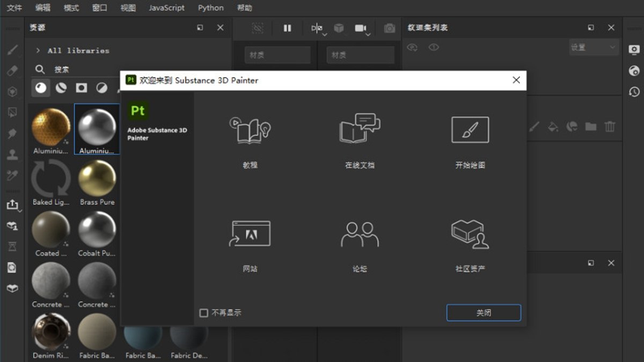Open 在线文档 online documentation
This screenshot has width=644, height=362.
360,128
